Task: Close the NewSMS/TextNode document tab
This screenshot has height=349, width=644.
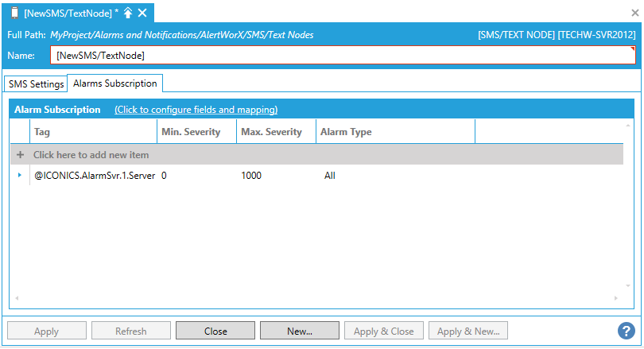Action: tap(142, 13)
